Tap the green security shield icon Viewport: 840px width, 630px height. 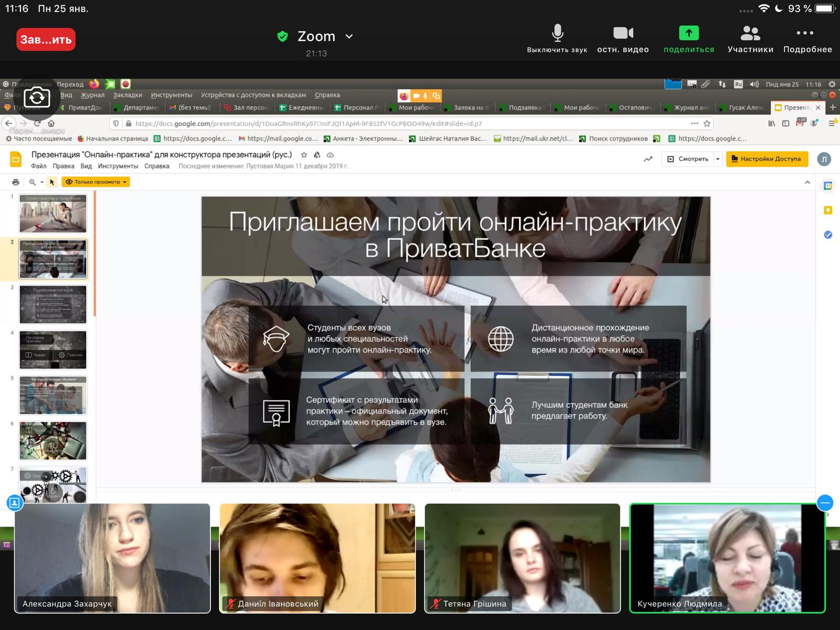[x=282, y=36]
